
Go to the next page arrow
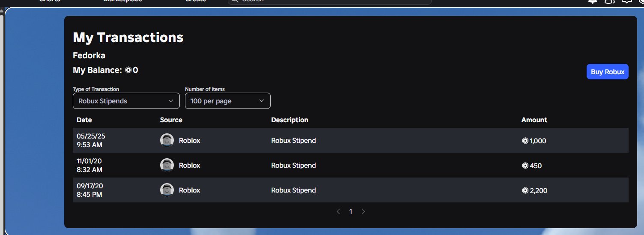point(364,211)
